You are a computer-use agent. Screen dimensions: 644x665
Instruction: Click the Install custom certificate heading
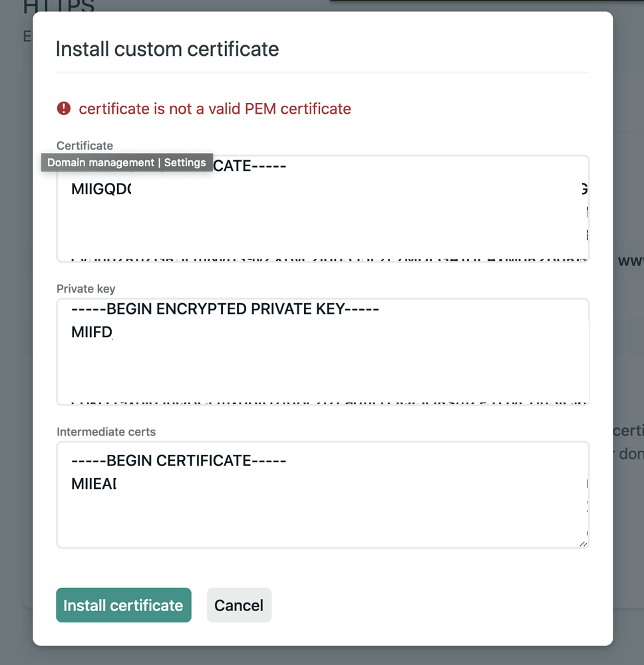point(167,49)
